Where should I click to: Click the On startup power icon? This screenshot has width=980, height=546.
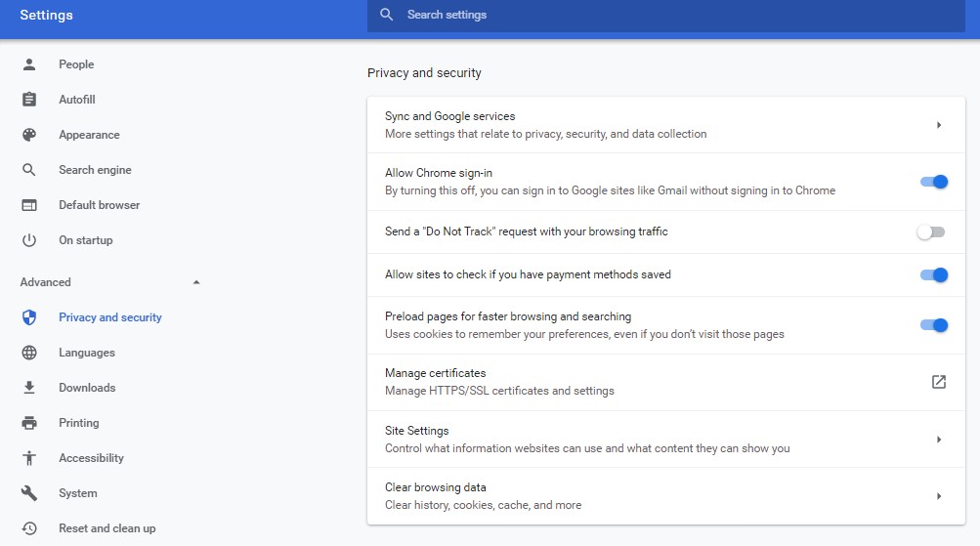(x=28, y=240)
